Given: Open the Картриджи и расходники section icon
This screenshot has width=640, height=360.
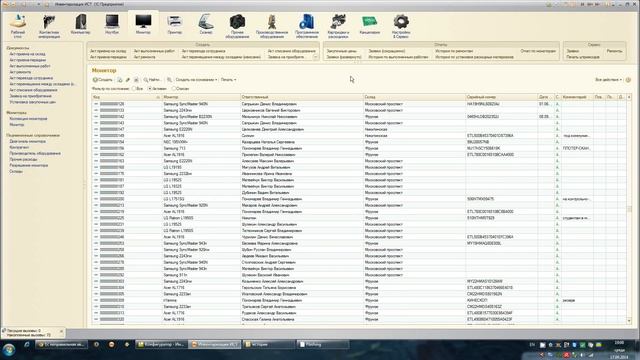Looking at the screenshot, I should tap(338, 26).
